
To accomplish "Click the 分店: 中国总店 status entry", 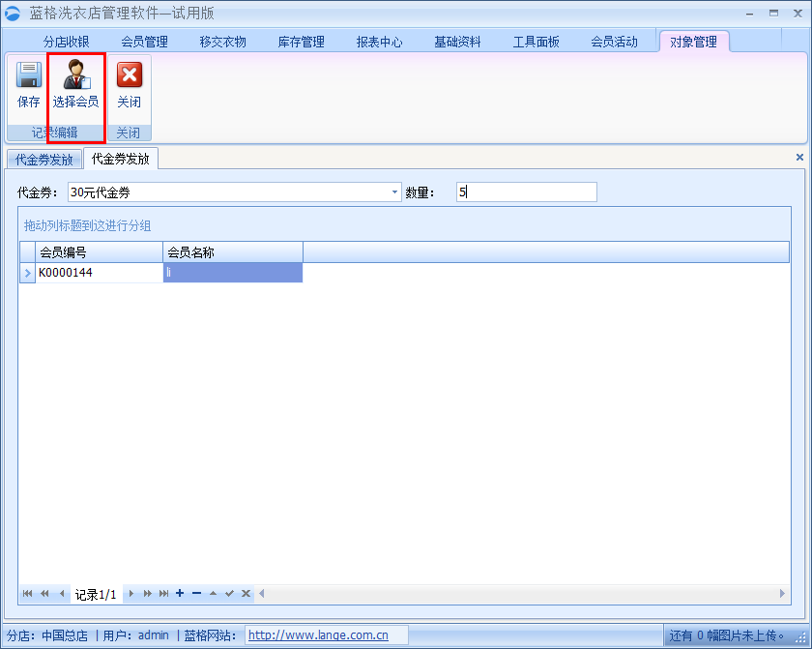I will point(47,635).
